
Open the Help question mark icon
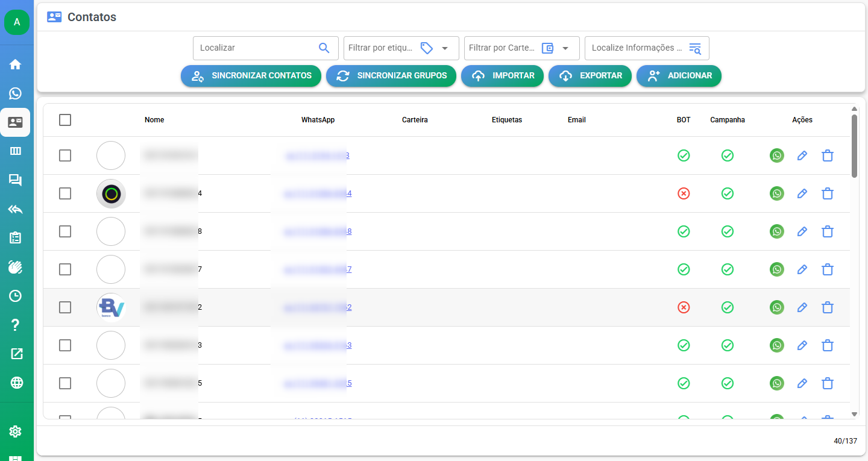click(x=16, y=325)
